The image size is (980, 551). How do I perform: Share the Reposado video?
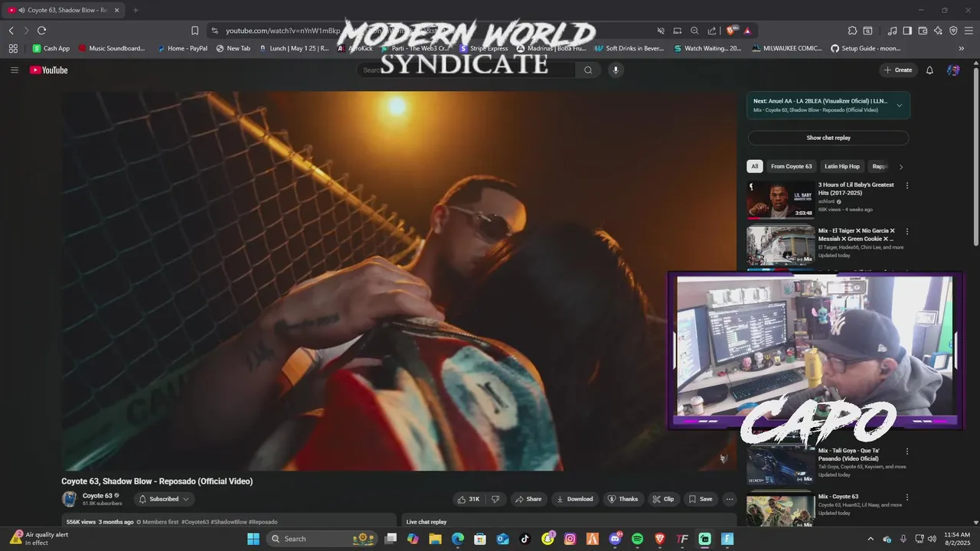(528, 499)
